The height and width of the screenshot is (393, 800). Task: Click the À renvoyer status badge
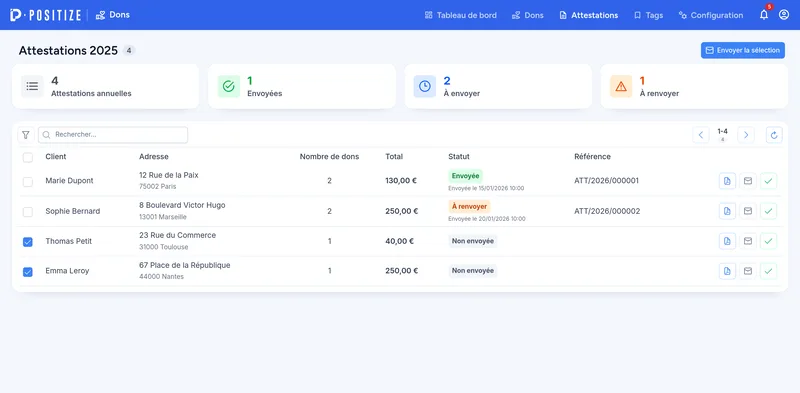pyautogui.click(x=469, y=207)
